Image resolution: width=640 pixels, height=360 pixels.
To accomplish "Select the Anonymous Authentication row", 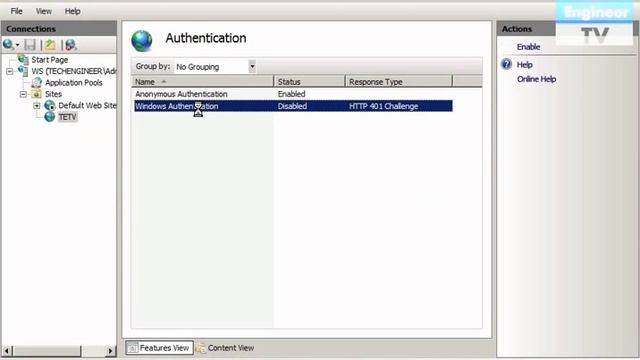I will [x=293, y=94].
